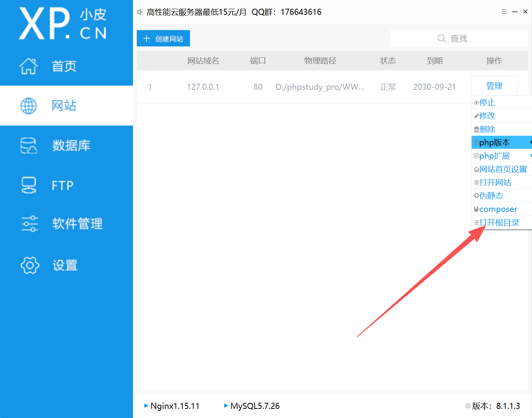This screenshot has height=418, width=532.
Task: Click the 端口 column header
Action: coord(258,61)
